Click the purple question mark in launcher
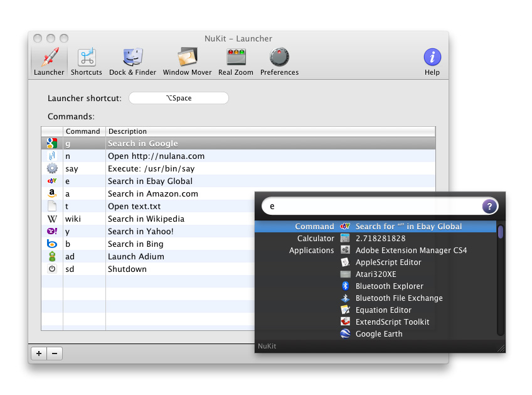532x395 pixels. point(489,206)
